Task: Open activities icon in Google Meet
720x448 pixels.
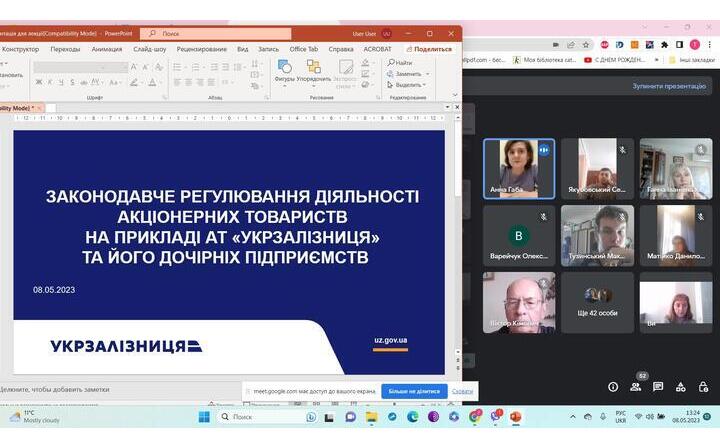Action: (681, 387)
